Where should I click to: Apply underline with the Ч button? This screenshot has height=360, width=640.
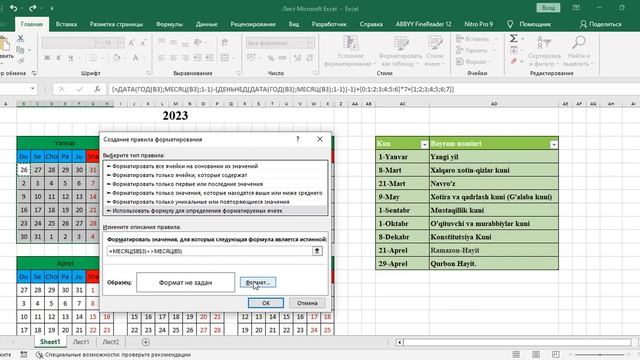tap(71, 58)
